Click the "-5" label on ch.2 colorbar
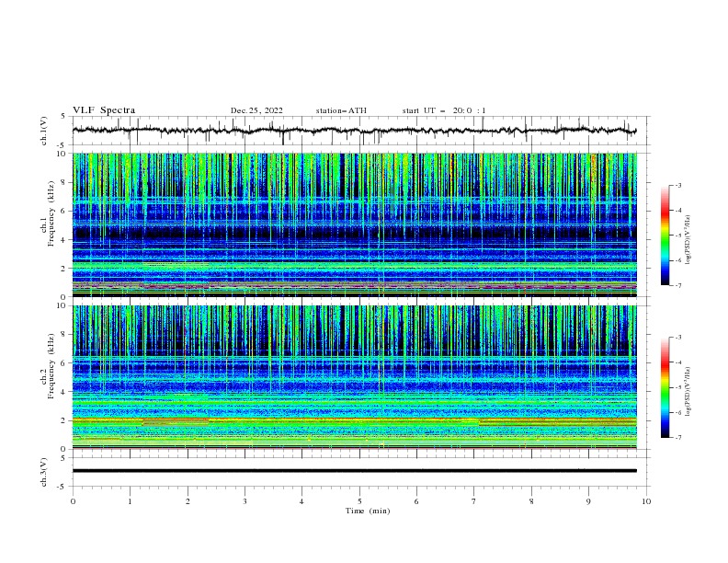The height and width of the screenshot is (563, 728). 677,387
